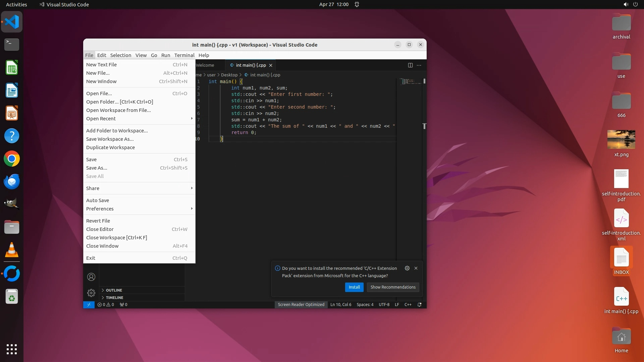
Task: Dismiss the C/C++ extension notification
Action: (416, 268)
